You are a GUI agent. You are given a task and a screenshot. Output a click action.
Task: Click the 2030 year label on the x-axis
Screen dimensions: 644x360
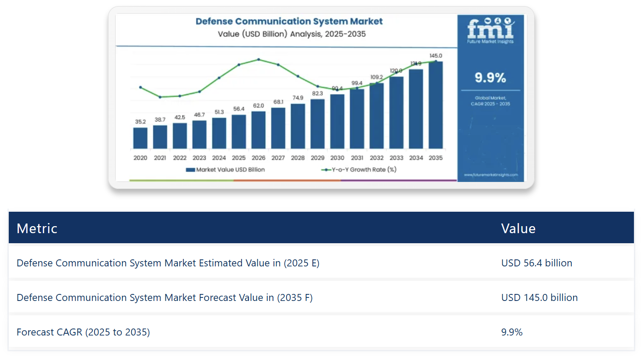(337, 158)
